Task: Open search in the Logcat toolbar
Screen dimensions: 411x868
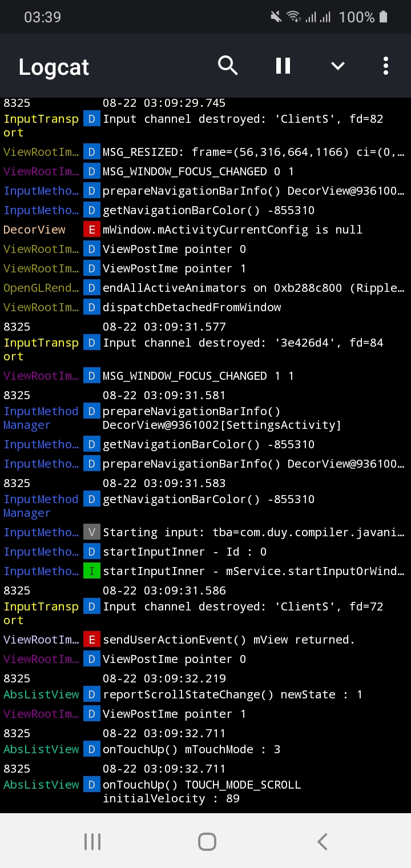Action: [228, 66]
